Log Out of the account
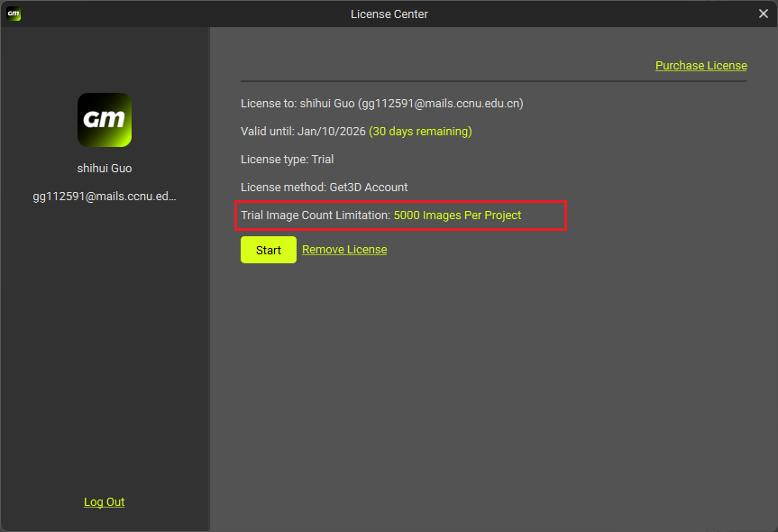Image resolution: width=778 pixels, height=532 pixels. tap(105, 502)
